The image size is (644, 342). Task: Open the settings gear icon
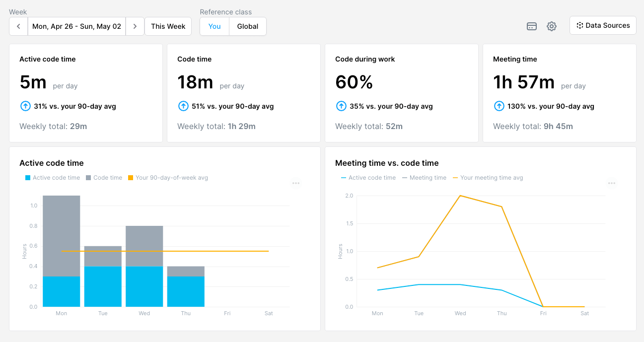point(552,26)
